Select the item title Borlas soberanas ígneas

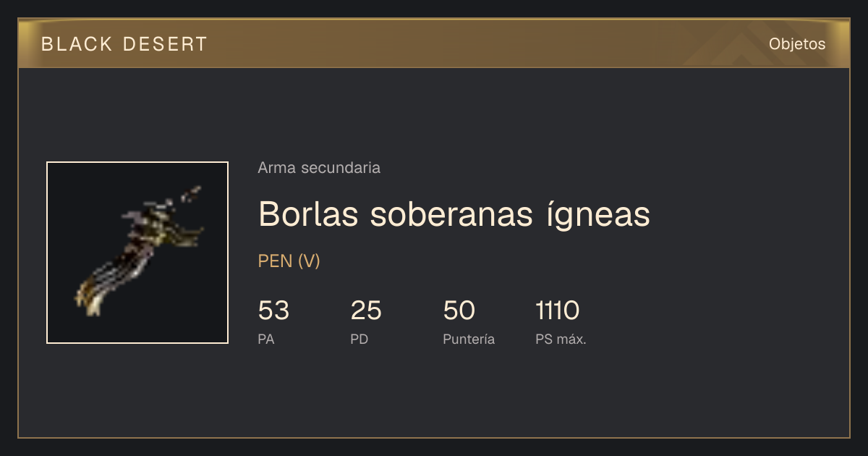[454, 215]
